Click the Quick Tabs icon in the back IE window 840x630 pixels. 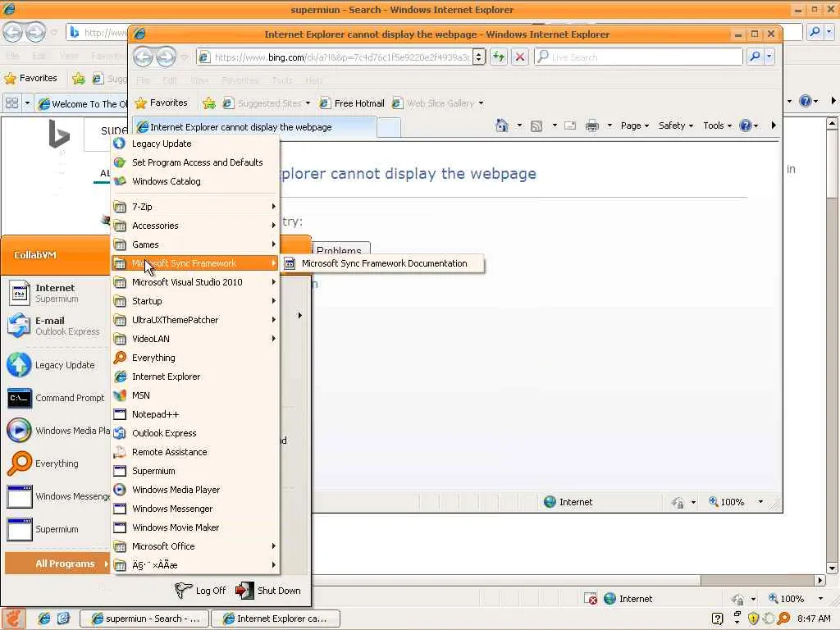click(11, 103)
